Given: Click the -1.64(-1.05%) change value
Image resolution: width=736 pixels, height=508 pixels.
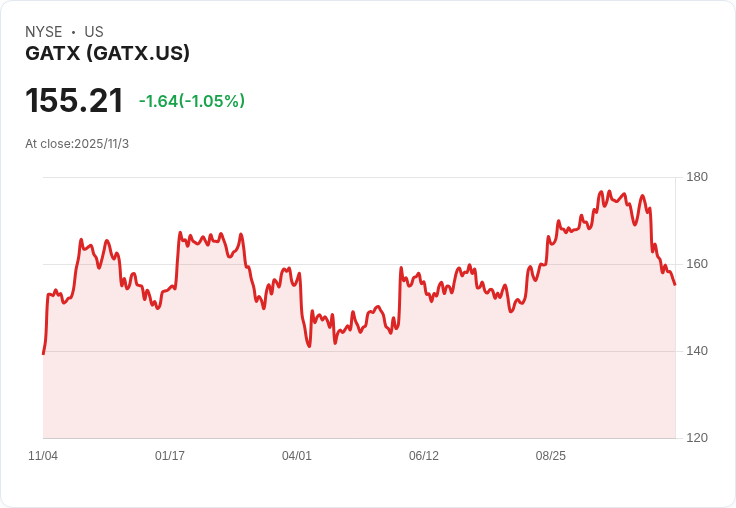Looking at the screenshot, I should coord(192,101).
